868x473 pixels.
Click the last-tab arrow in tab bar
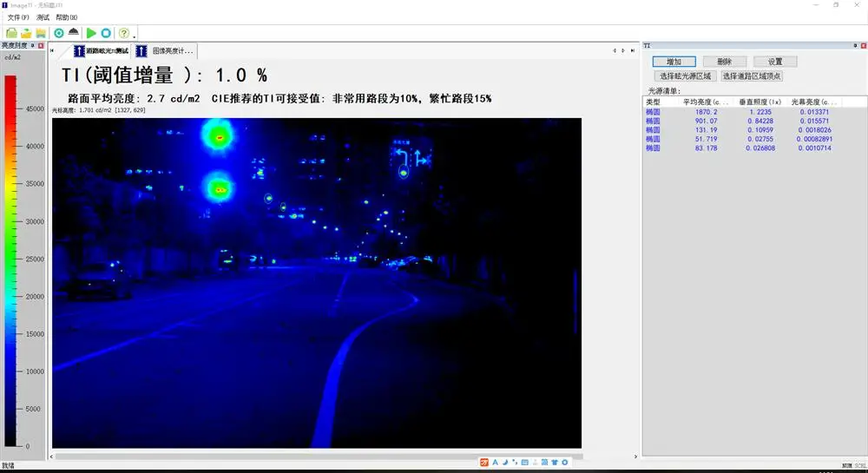[x=633, y=51]
